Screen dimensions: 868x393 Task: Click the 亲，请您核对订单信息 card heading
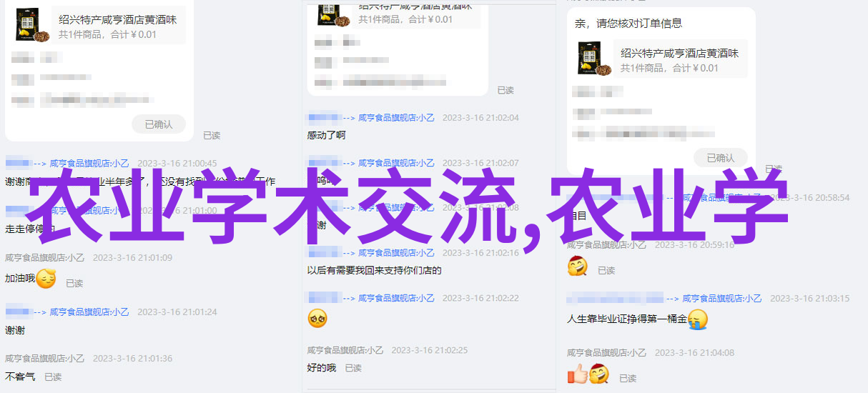coord(628,24)
